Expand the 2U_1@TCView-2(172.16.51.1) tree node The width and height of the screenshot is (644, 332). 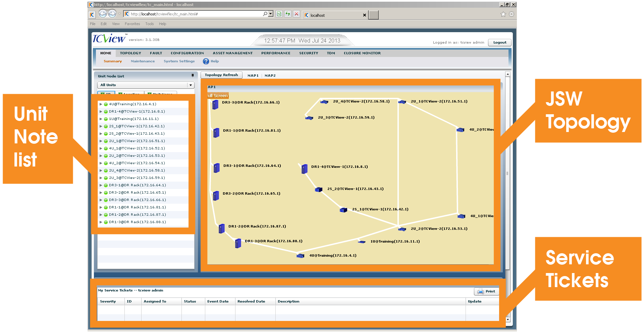click(101, 141)
